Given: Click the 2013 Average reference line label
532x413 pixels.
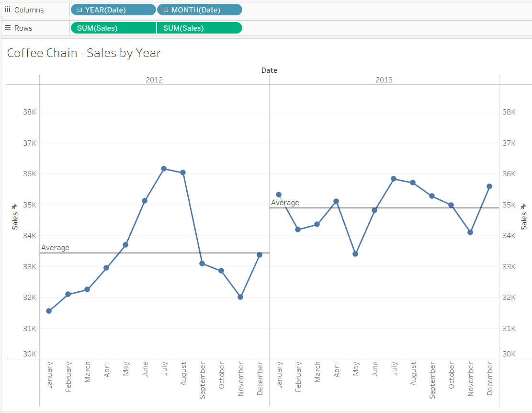Looking at the screenshot, I should [285, 203].
